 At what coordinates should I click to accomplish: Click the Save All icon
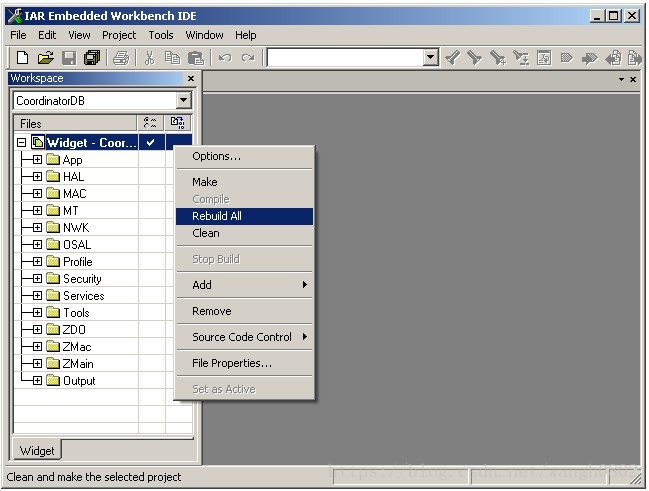tap(92, 58)
